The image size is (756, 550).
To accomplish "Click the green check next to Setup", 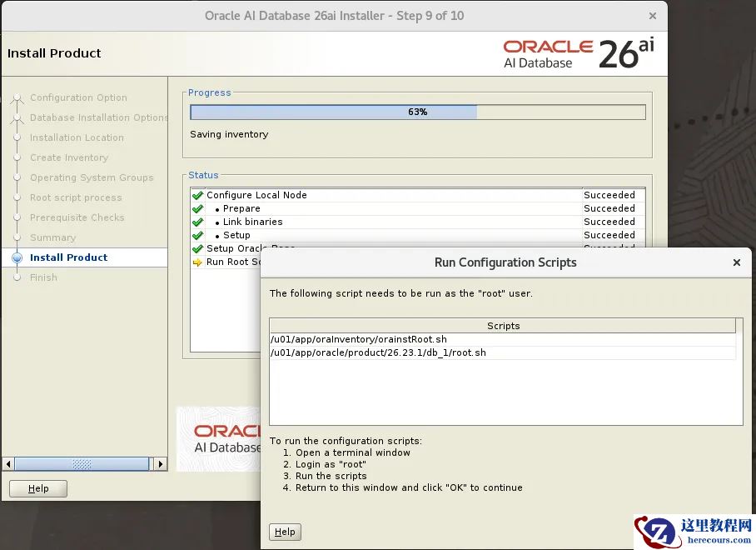I will click(197, 236).
